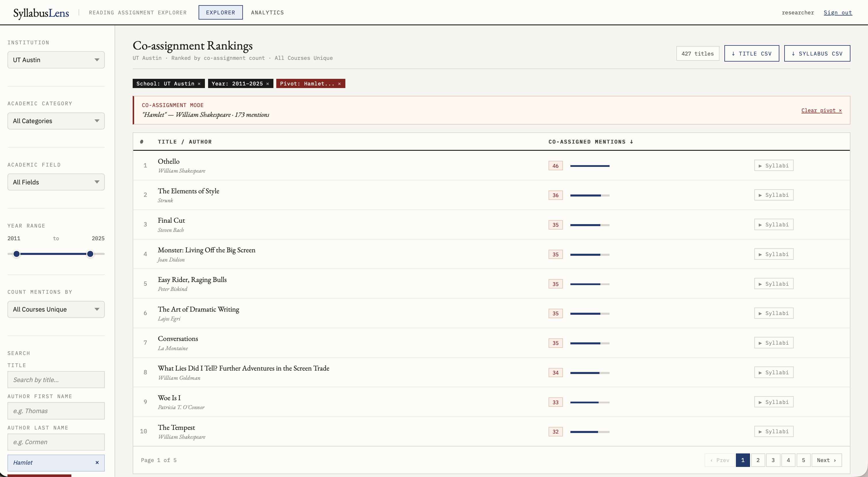Click The Tempest title

pos(176,428)
